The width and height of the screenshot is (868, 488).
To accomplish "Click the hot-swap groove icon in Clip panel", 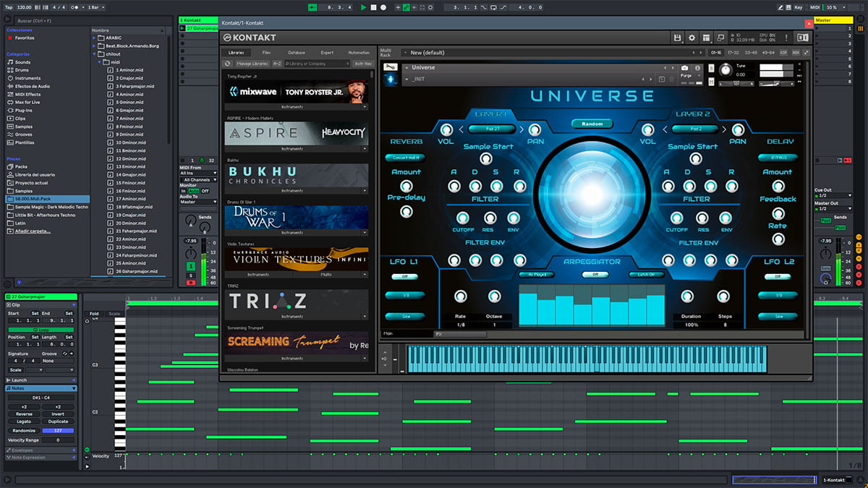I will point(65,354).
